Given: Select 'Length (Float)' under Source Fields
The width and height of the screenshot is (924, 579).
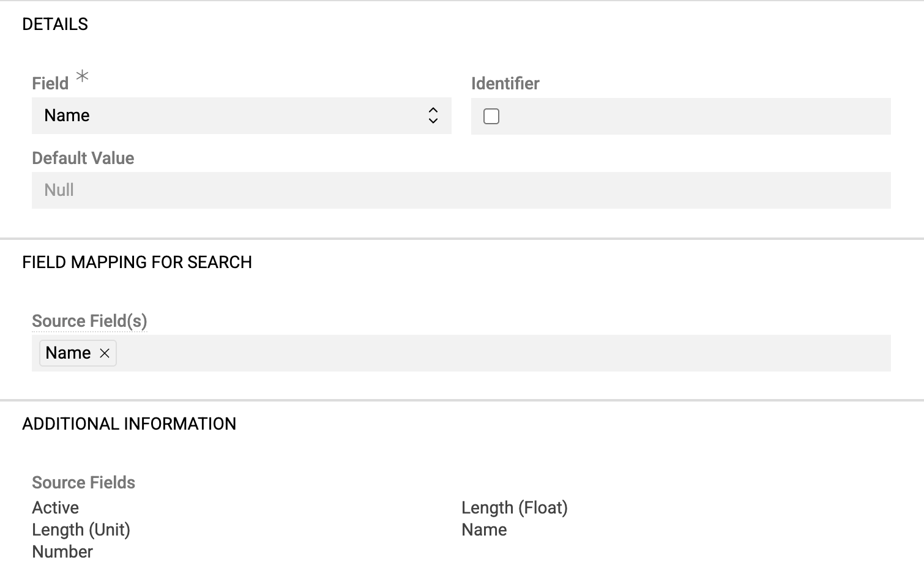Looking at the screenshot, I should tap(515, 507).
